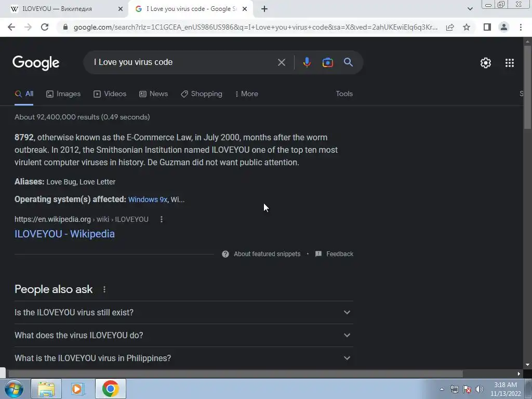Bookmark this page with the star icon

point(467,27)
